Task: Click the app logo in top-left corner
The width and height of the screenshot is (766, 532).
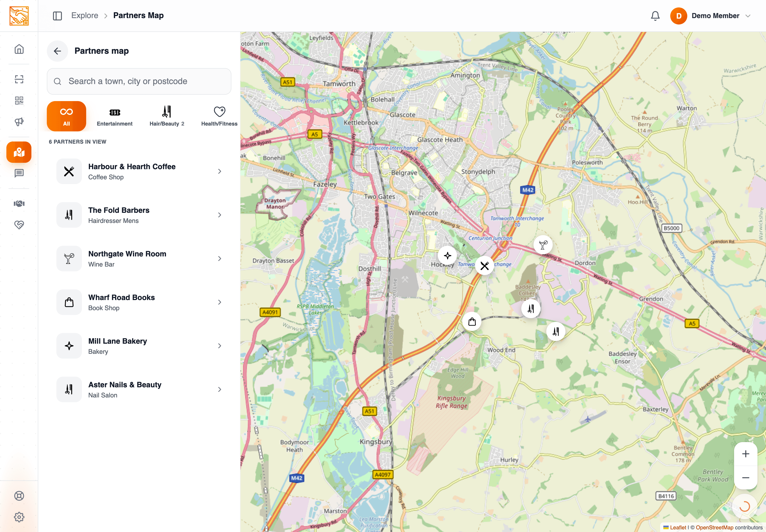Action: click(x=19, y=16)
